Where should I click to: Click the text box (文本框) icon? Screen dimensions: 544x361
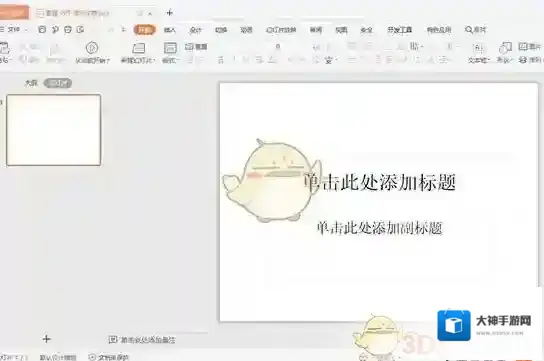click(x=478, y=48)
